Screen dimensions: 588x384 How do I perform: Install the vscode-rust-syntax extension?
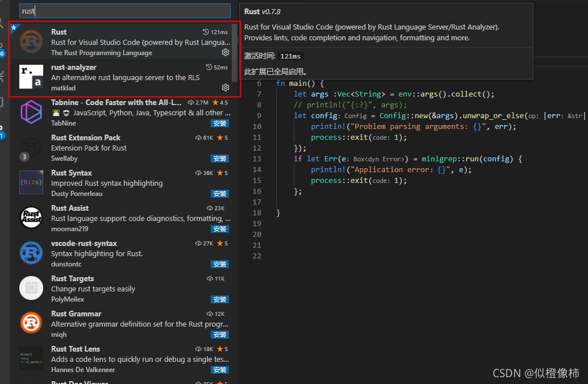click(220, 264)
